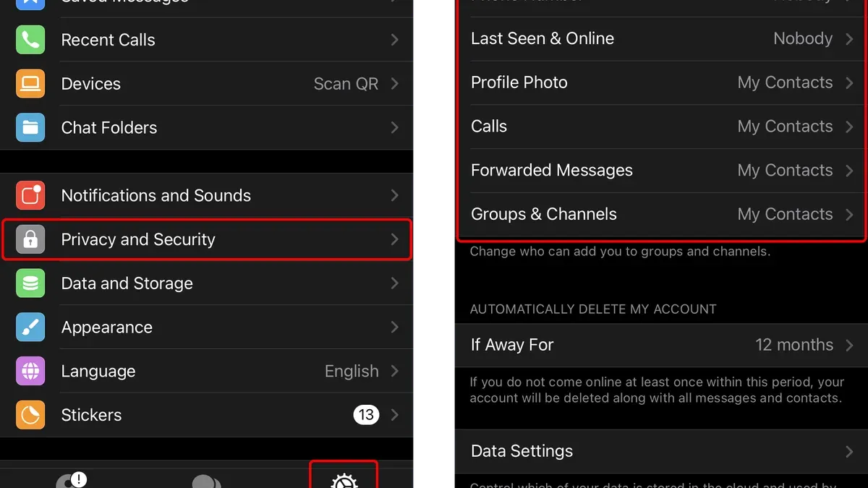868x488 pixels.
Task: Tap the chevron on the Language row
Action: (x=395, y=371)
